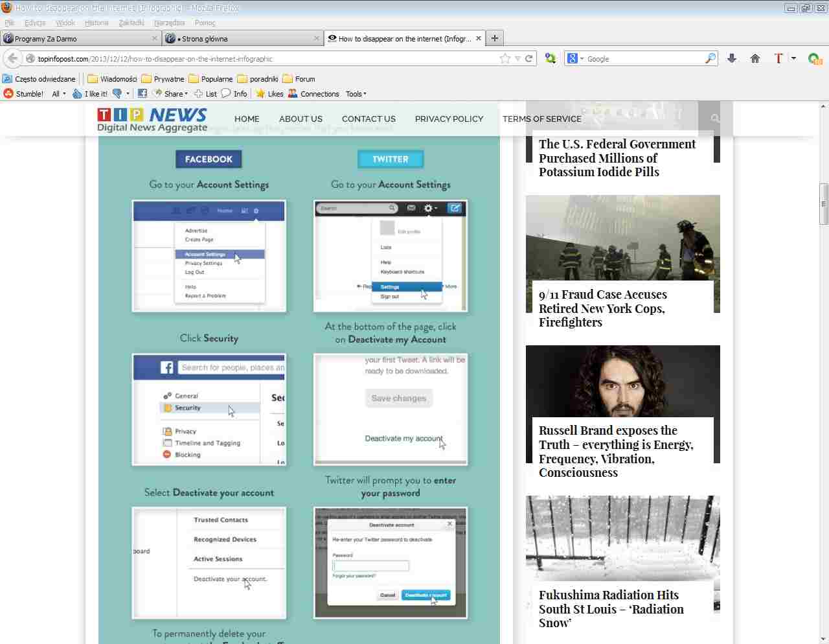This screenshot has height=644, width=829.
Task: Open the Google search engine selector dropdown
Action: (575, 58)
